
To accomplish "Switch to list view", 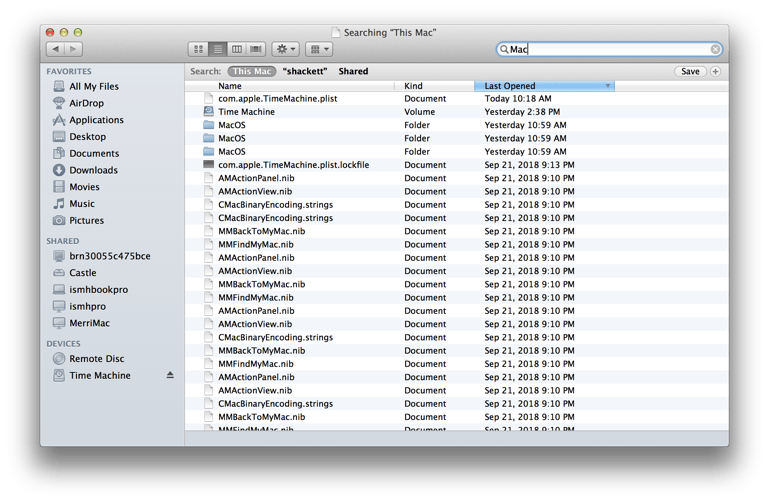I will (x=217, y=49).
